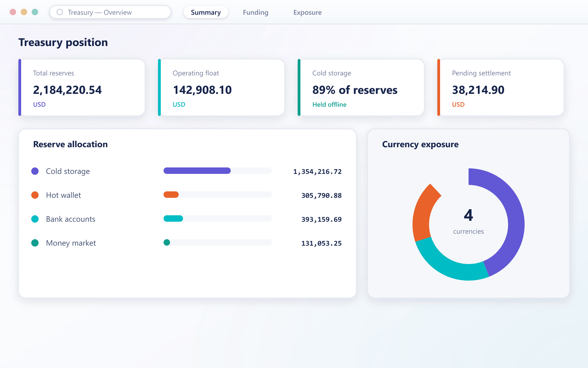Screen dimensions: 588x368
Task: Open the Operating float card
Action: [221, 87]
